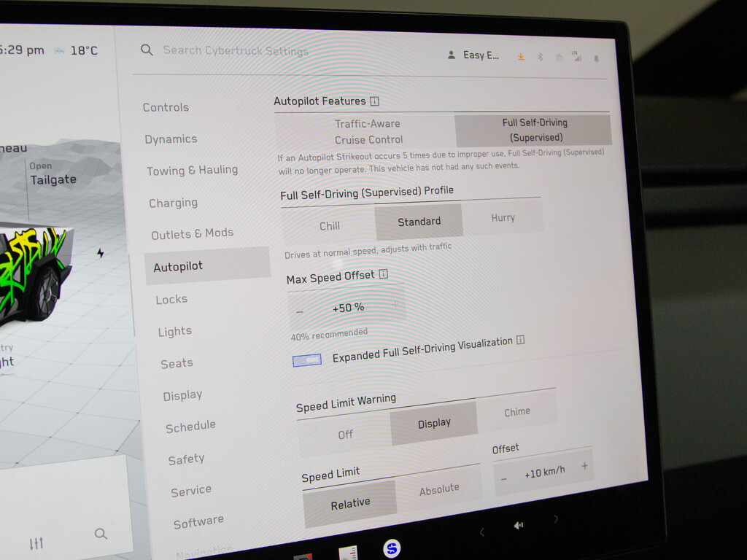Decrease speed limit Offset with minus
The height and width of the screenshot is (560, 747).
(503, 479)
